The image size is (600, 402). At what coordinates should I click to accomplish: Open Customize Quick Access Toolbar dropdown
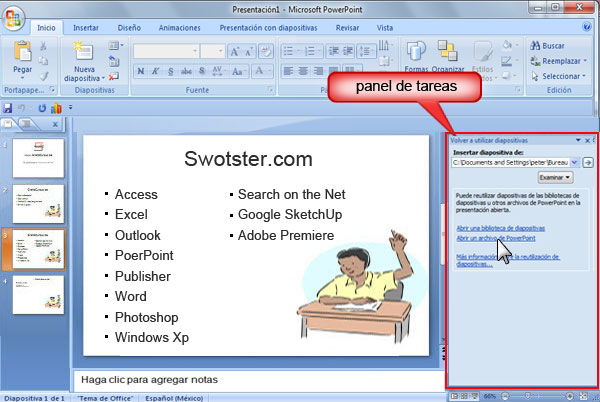pyautogui.click(x=70, y=108)
